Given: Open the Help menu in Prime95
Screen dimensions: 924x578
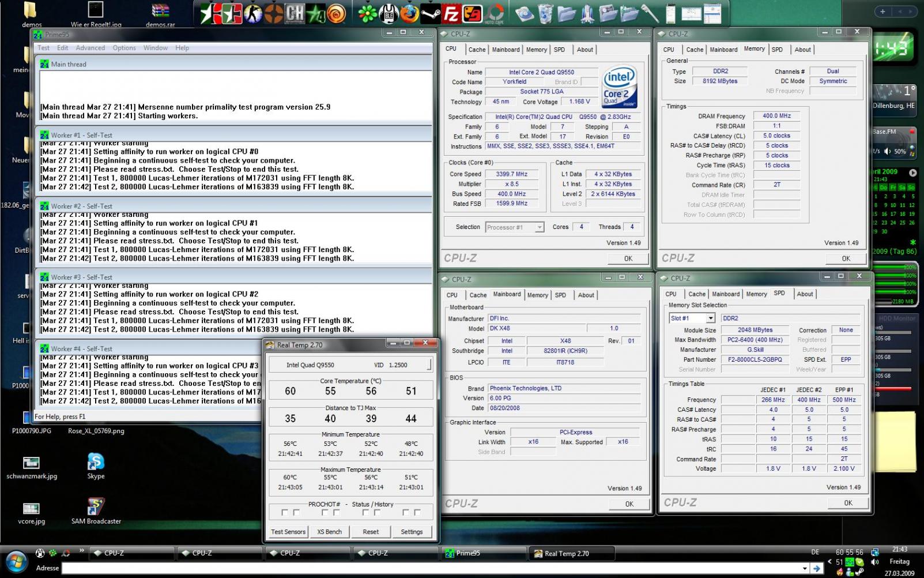Looking at the screenshot, I should 182,48.
